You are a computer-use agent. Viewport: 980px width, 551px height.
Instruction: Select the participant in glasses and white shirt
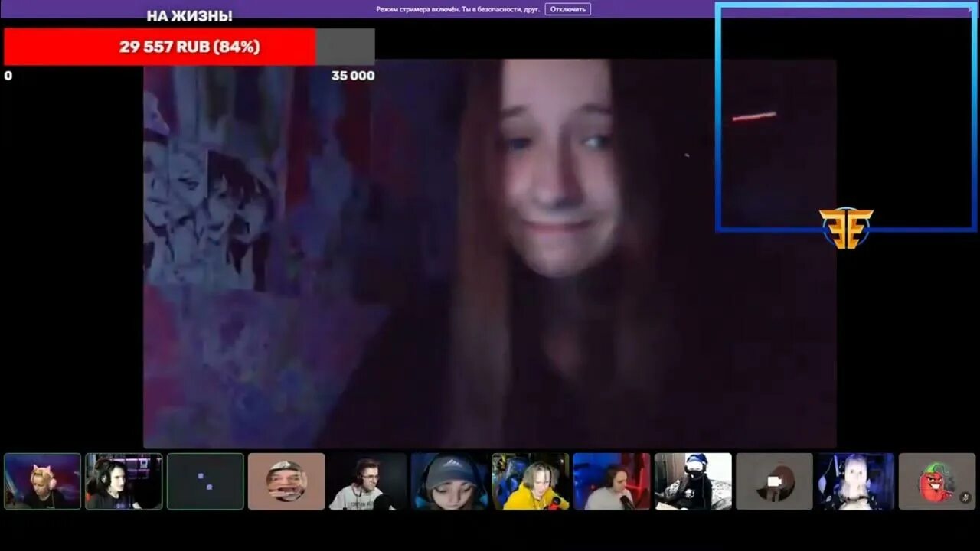pos(367,481)
